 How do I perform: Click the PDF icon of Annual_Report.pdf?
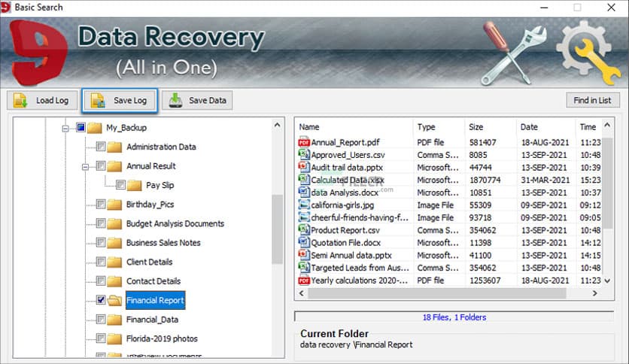(x=304, y=142)
